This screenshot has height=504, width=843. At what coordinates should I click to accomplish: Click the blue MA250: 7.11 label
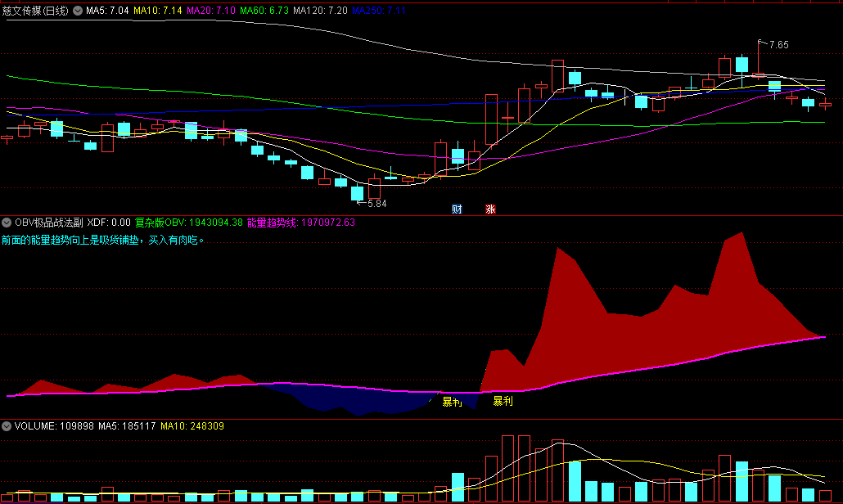(x=378, y=10)
